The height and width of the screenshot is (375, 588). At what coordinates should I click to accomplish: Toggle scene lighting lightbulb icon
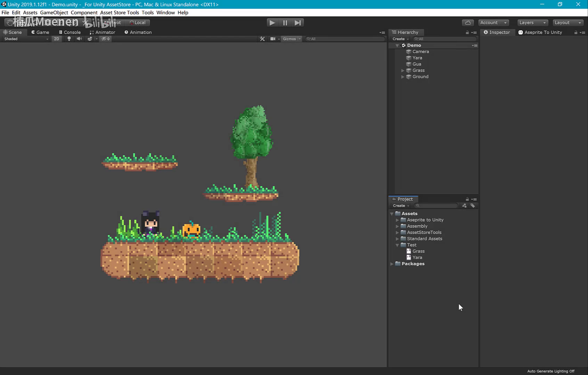click(x=69, y=39)
